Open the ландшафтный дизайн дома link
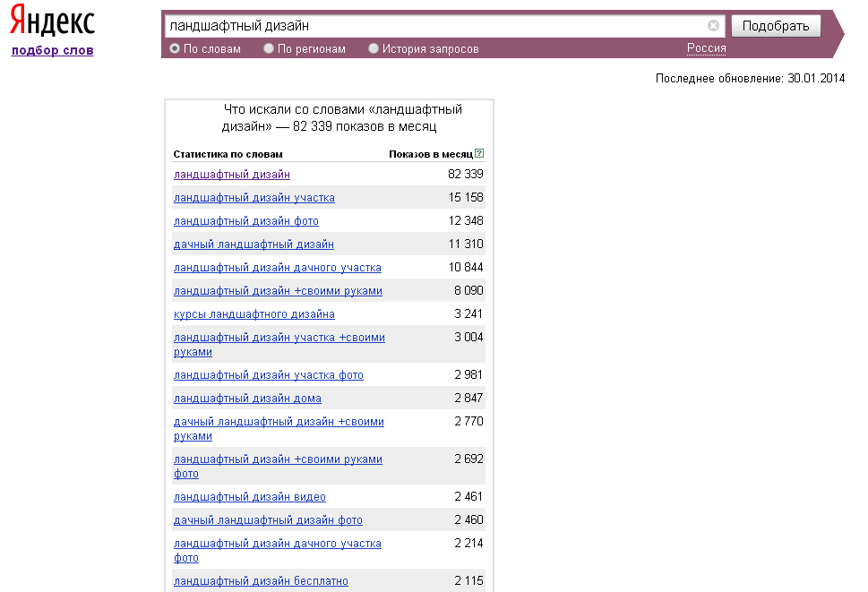 (247, 398)
